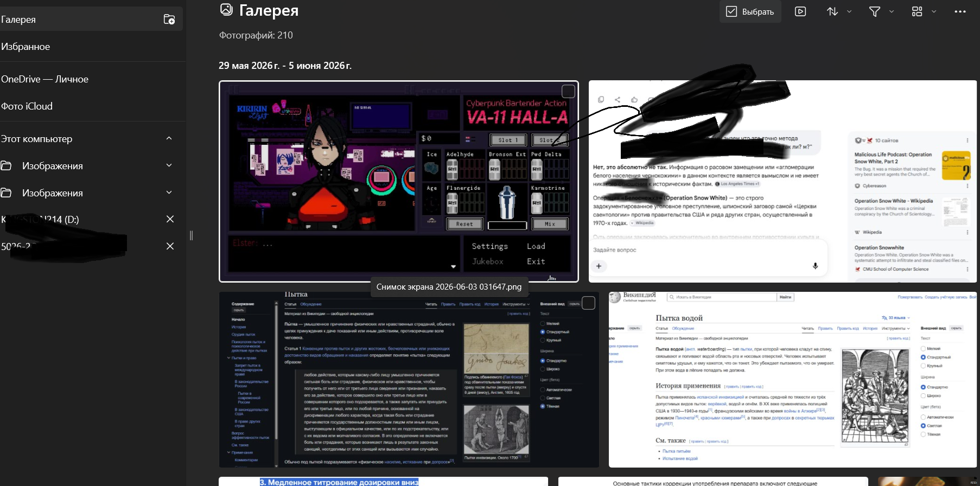This screenshot has width=980, height=486.
Task: Open the three-dots more options menu
Action: click(960, 11)
